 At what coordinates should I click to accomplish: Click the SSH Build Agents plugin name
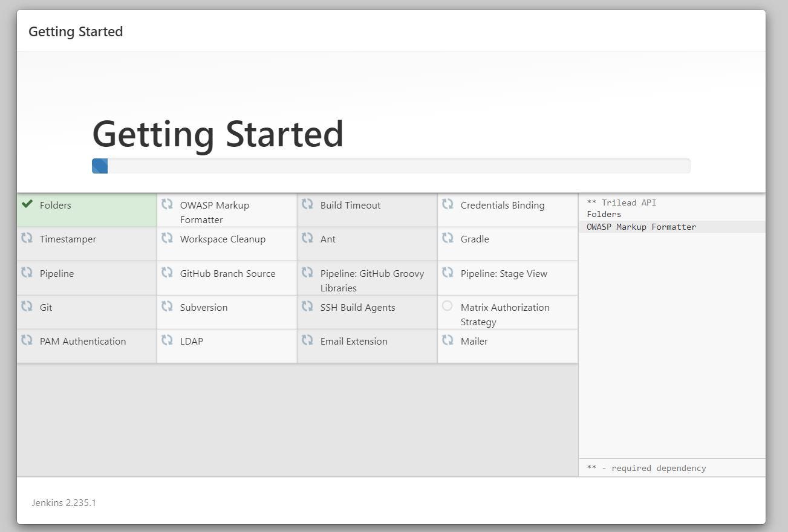(357, 308)
